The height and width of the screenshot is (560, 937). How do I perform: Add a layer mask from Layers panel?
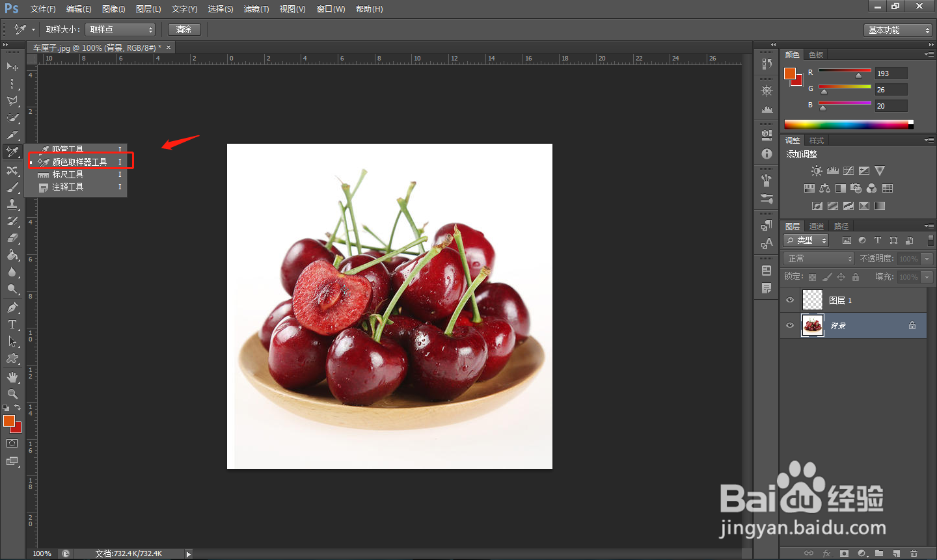point(844,553)
